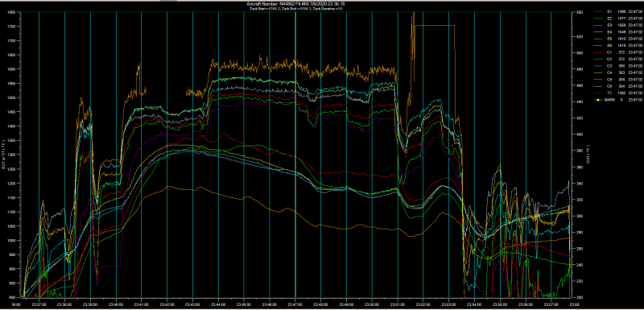Click the 23:45:00 time axis label
Image resolution: width=644 pixels, height=310 pixels.
click(244, 304)
